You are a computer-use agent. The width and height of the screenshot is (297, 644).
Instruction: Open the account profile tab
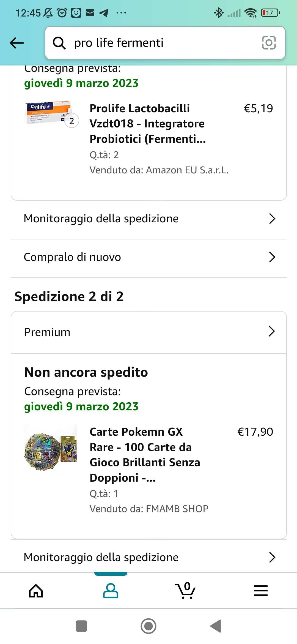tap(111, 591)
